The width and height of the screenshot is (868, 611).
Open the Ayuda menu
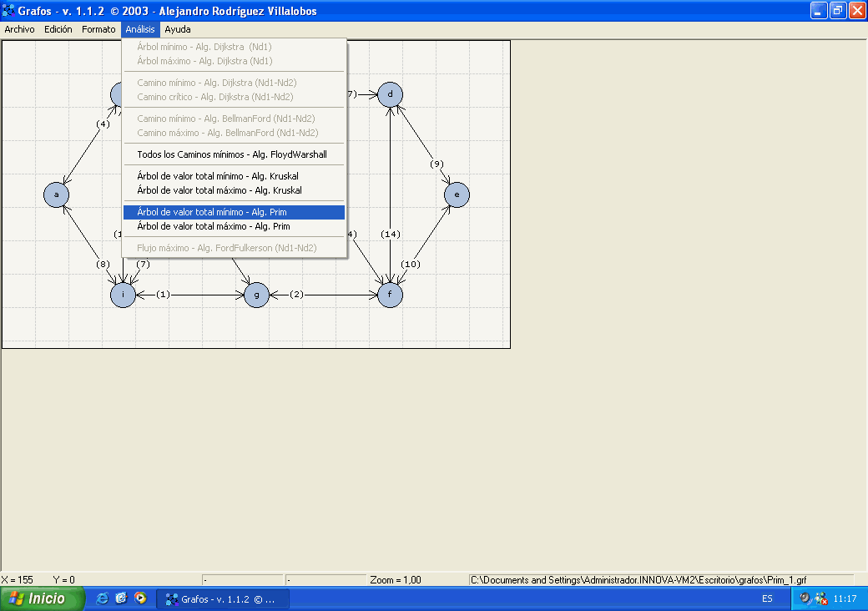pos(177,29)
